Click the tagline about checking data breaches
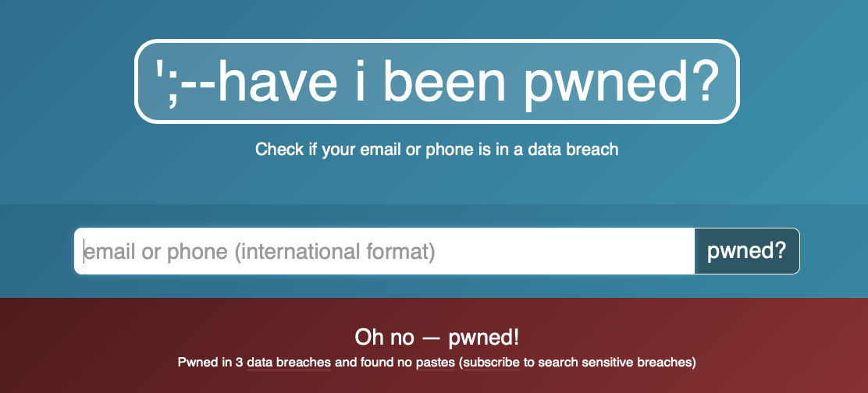The height and width of the screenshot is (393, 868). [436, 149]
